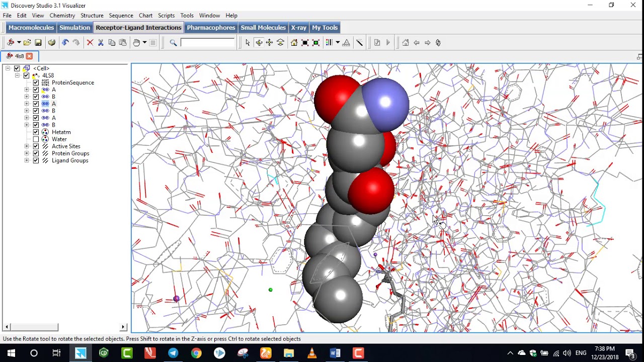Click the Measure/label tool icon
This screenshot has width=644, height=362.
(346, 43)
